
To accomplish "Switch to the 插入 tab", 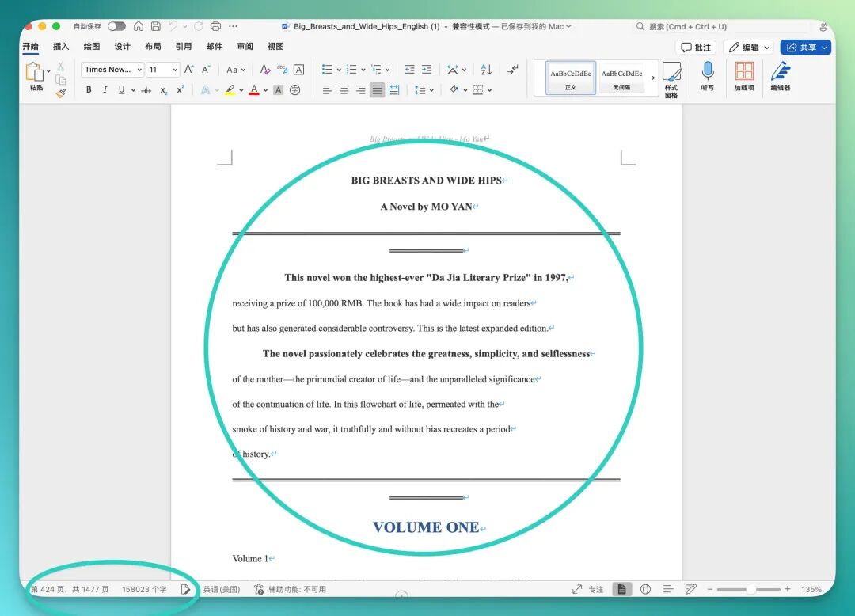I will pyautogui.click(x=60, y=47).
